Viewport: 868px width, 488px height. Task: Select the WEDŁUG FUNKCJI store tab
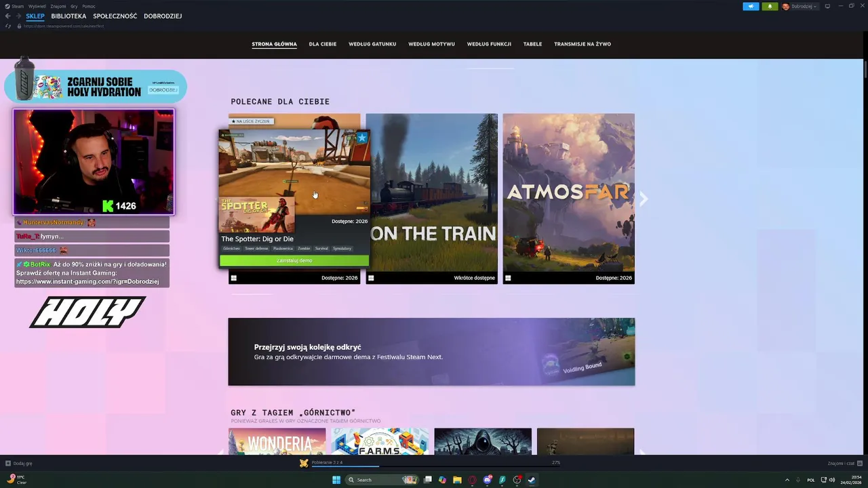click(489, 44)
